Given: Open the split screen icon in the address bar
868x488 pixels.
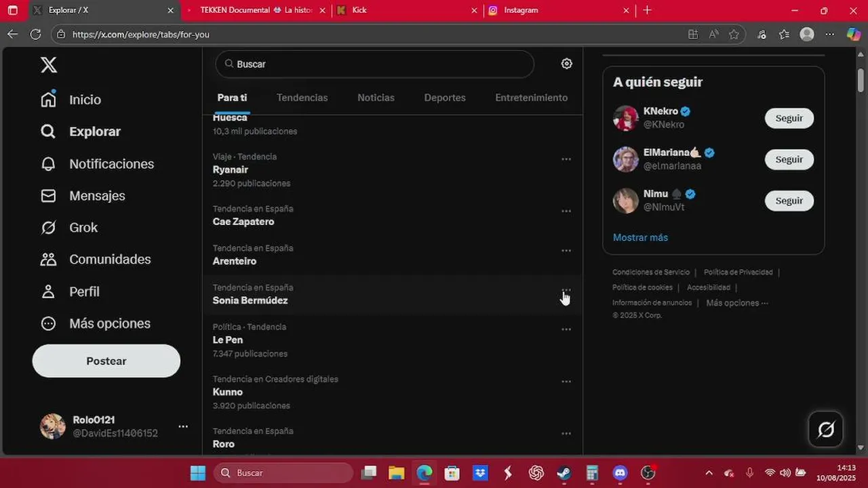Looking at the screenshot, I should [x=692, y=34].
